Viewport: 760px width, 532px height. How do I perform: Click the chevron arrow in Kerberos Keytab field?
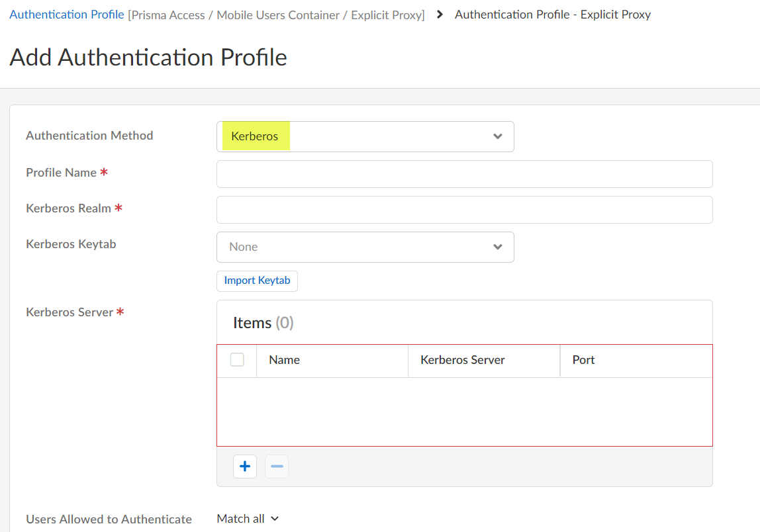click(498, 247)
